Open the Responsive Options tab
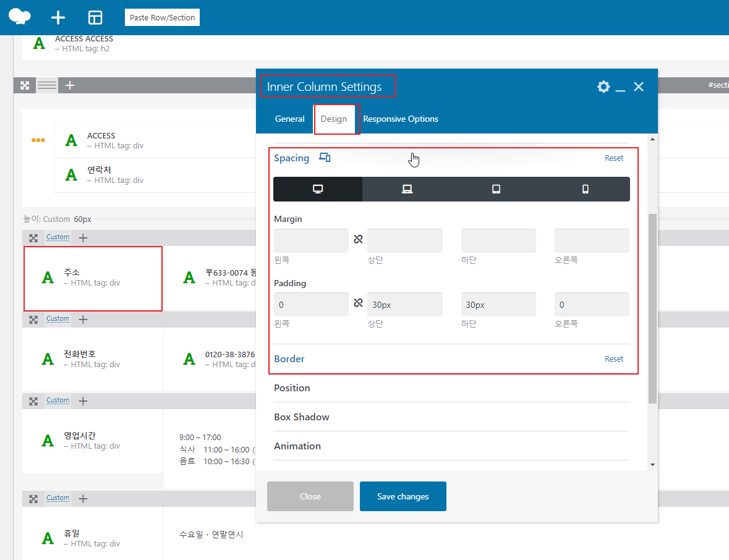Screen dimensions: 729x560 click(401, 119)
